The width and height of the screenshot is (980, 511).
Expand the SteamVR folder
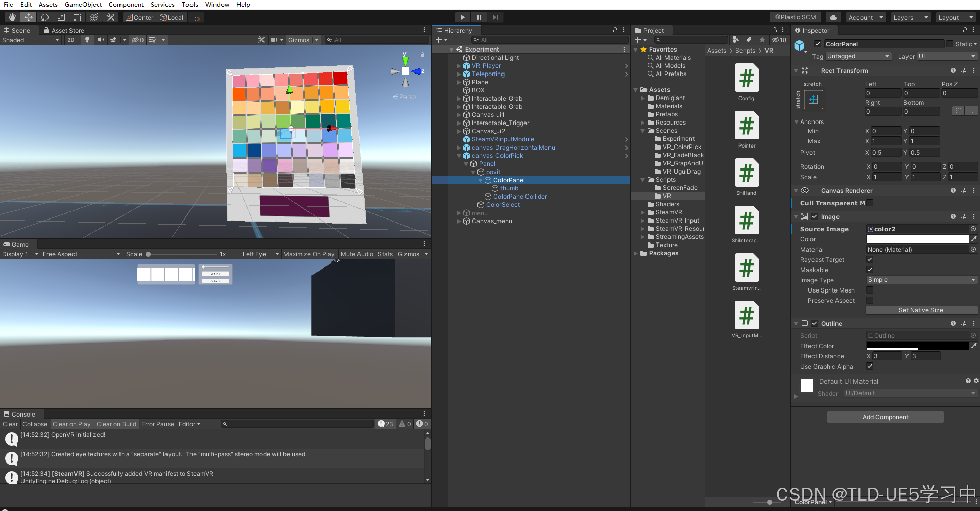[x=643, y=212]
